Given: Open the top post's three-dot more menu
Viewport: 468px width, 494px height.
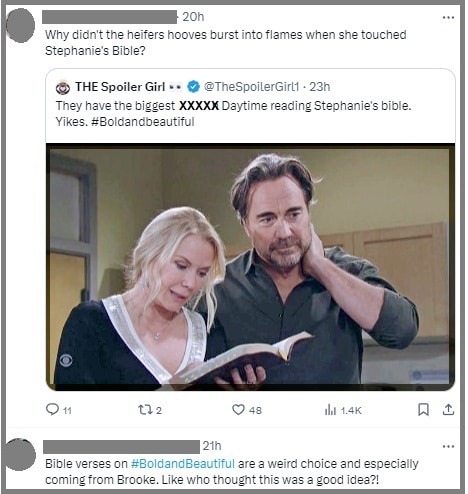Looking at the screenshot, I should point(448,17).
